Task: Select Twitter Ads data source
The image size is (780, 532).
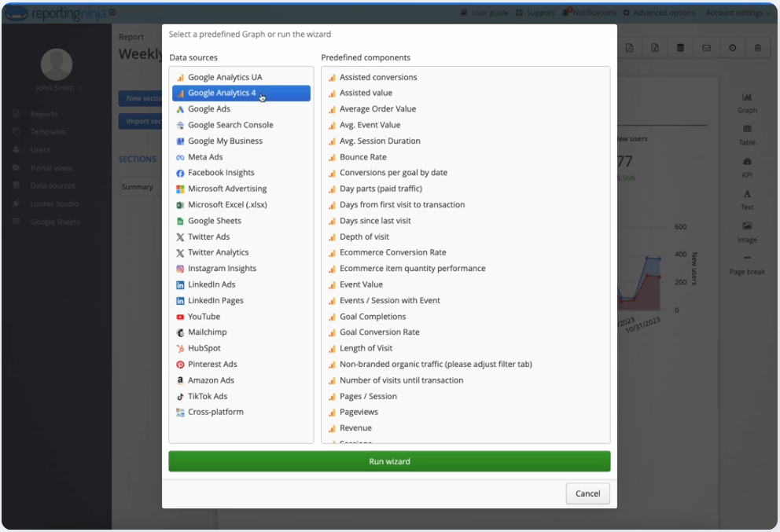Action: click(x=241, y=237)
